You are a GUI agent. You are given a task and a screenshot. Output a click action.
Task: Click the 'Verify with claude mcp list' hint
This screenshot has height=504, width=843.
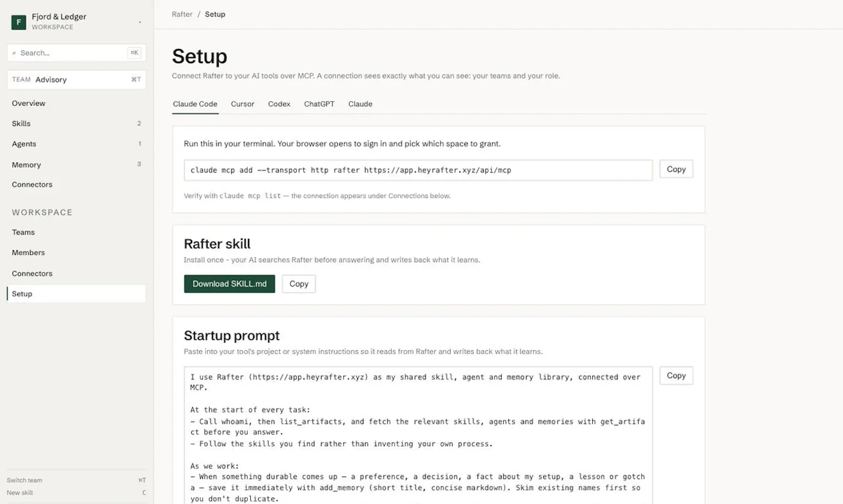coord(317,196)
